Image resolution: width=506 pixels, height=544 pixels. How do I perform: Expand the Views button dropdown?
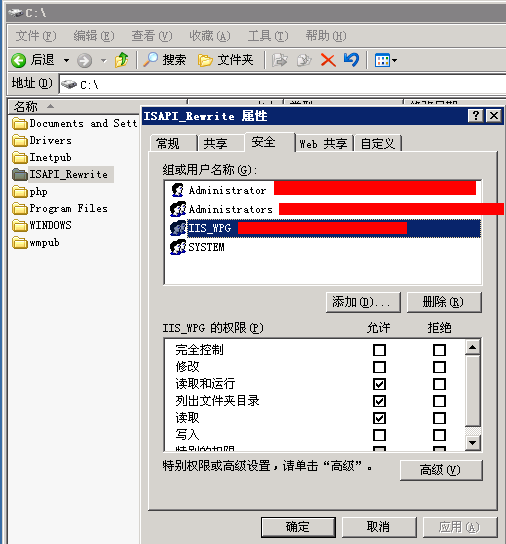click(x=395, y=60)
